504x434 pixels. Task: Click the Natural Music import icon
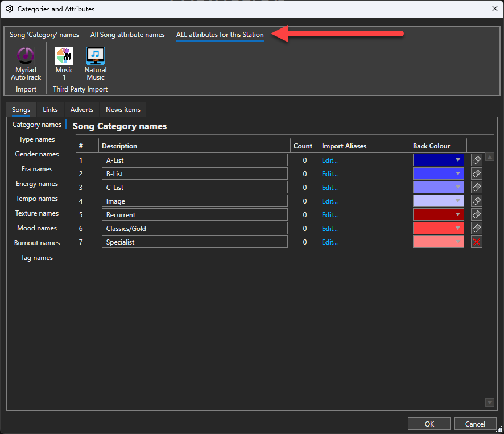click(x=95, y=56)
